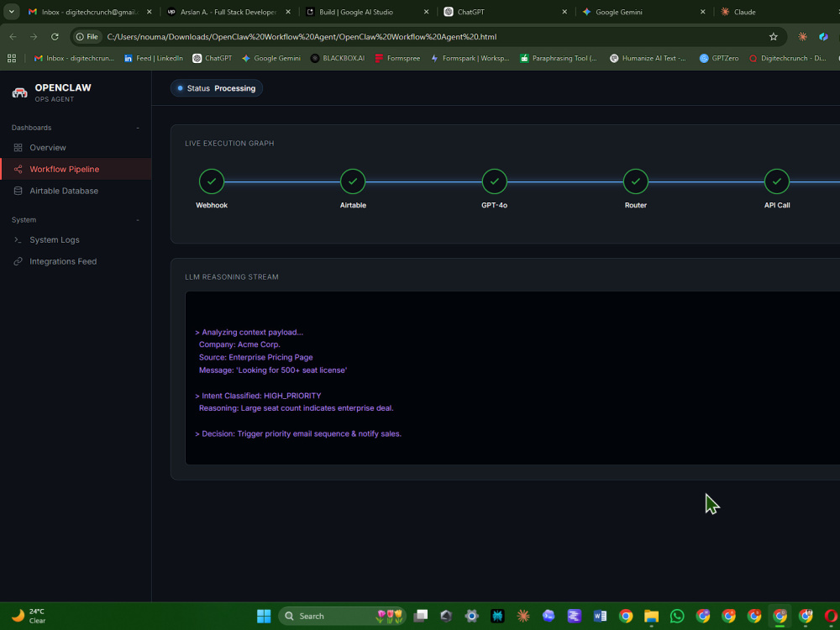Screen dimensions: 840x630
Task: Select the API Call node checkmark
Action: point(777,181)
